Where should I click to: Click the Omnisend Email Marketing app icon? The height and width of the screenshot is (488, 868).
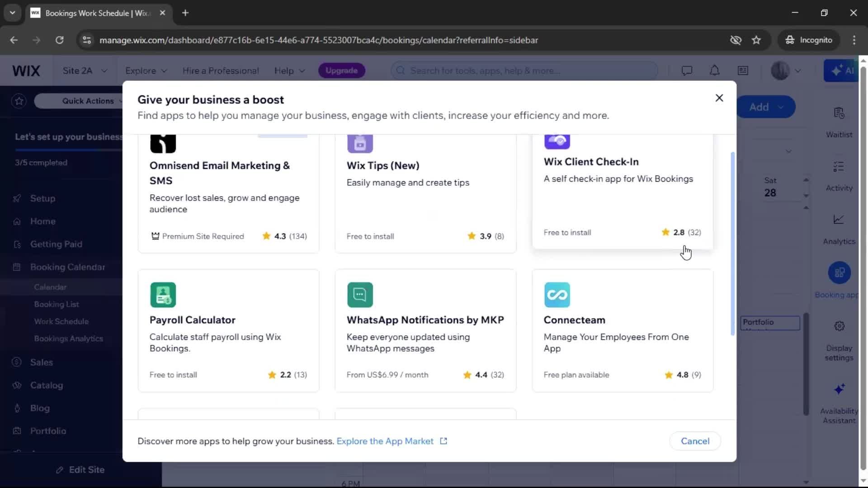(x=163, y=144)
